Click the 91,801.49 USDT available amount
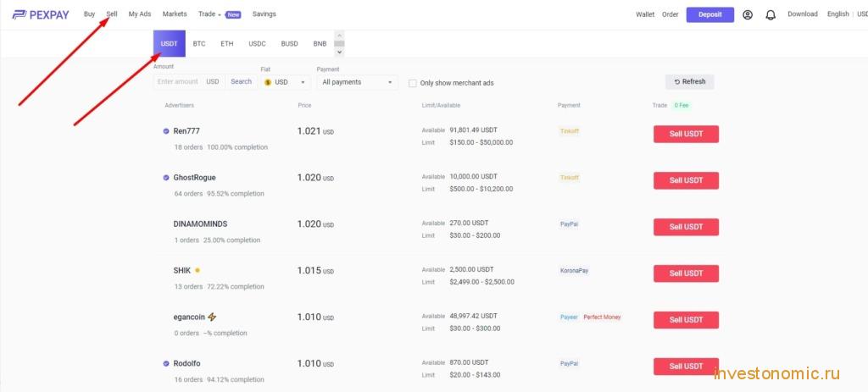868x392 pixels. click(473, 130)
